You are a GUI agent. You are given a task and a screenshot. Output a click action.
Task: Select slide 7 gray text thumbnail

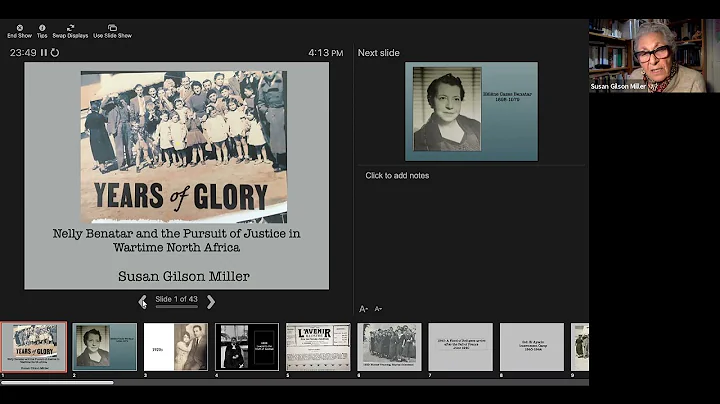pos(461,347)
